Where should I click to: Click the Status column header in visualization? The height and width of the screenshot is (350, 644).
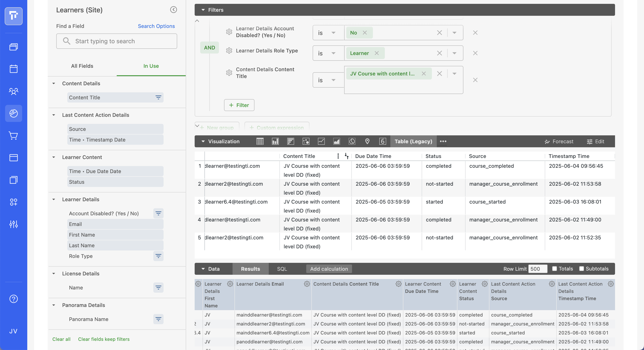pyautogui.click(x=433, y=156)
